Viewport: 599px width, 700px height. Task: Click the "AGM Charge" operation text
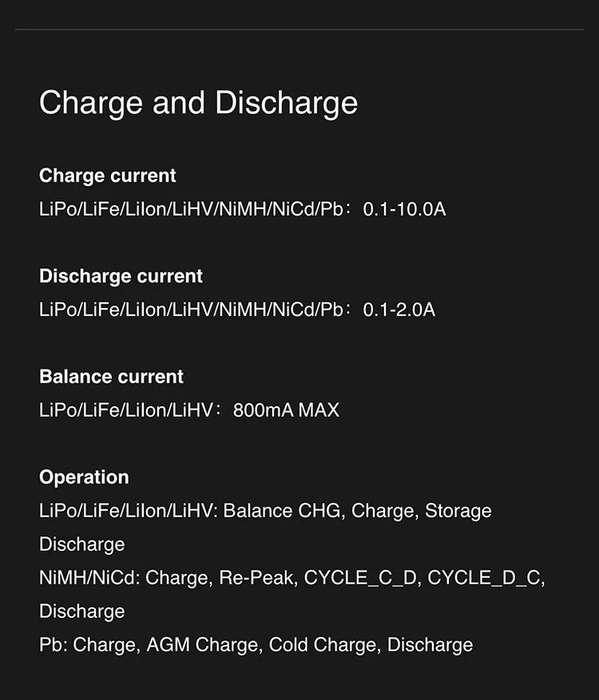coord(203,645)
